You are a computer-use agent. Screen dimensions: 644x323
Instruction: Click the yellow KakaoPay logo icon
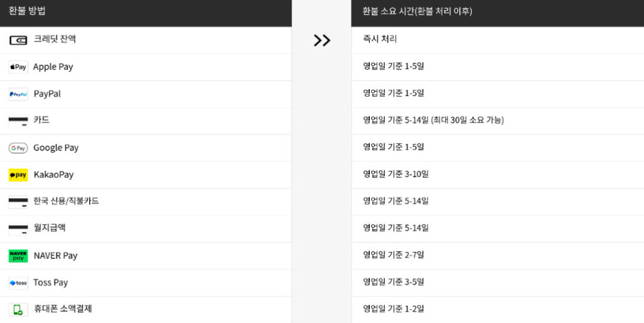(18, 175)
